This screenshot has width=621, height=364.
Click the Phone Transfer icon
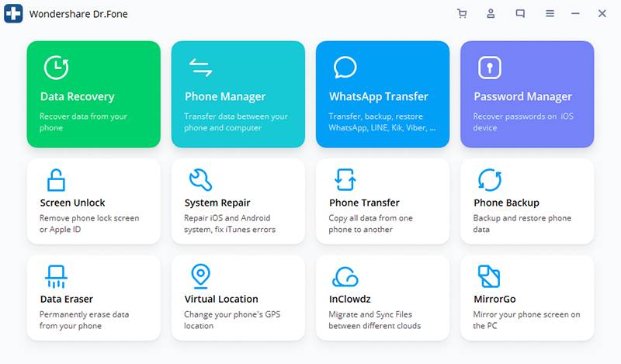coord(345,179)
